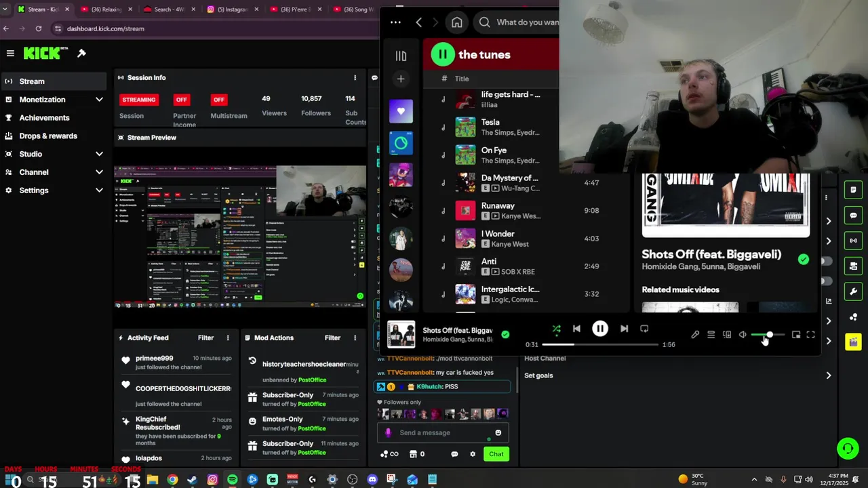
Task: Open Session Info options menu
Action: pyautogui.click(x=355, y=77)
